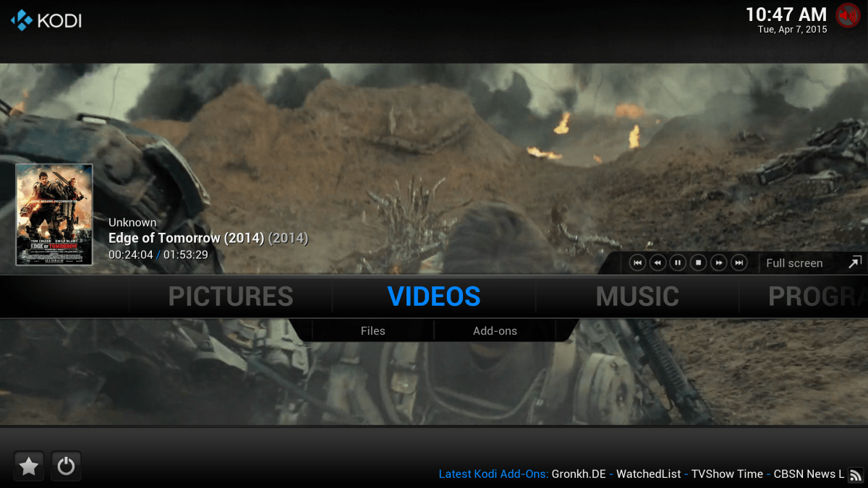Click the Kodi logo
The height and width of the screenshot is (488, 868).
coord(46,20)
